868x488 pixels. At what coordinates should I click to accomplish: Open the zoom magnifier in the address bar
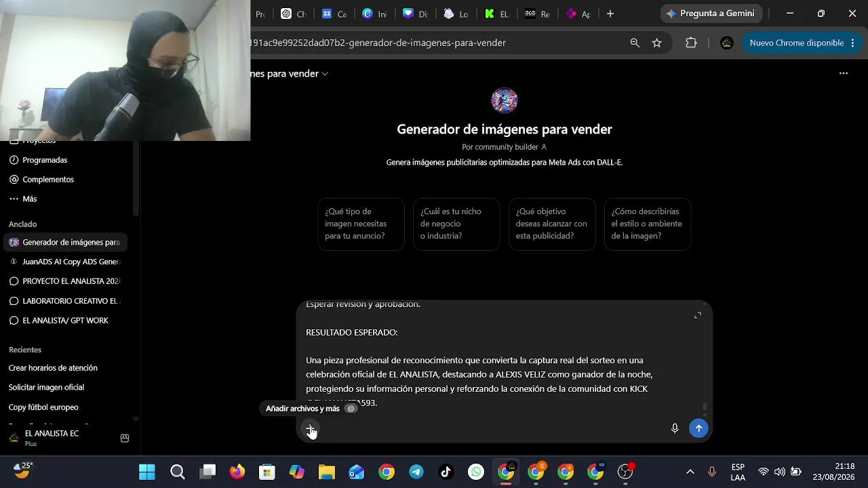[635, 43]
